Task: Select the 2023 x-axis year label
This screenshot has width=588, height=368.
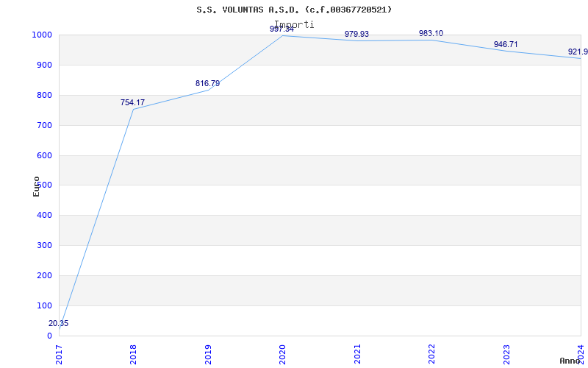Action: point(506,354)
